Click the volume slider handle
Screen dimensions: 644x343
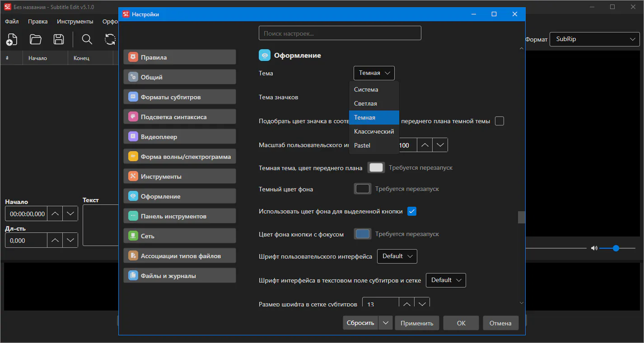click(616, 248)
